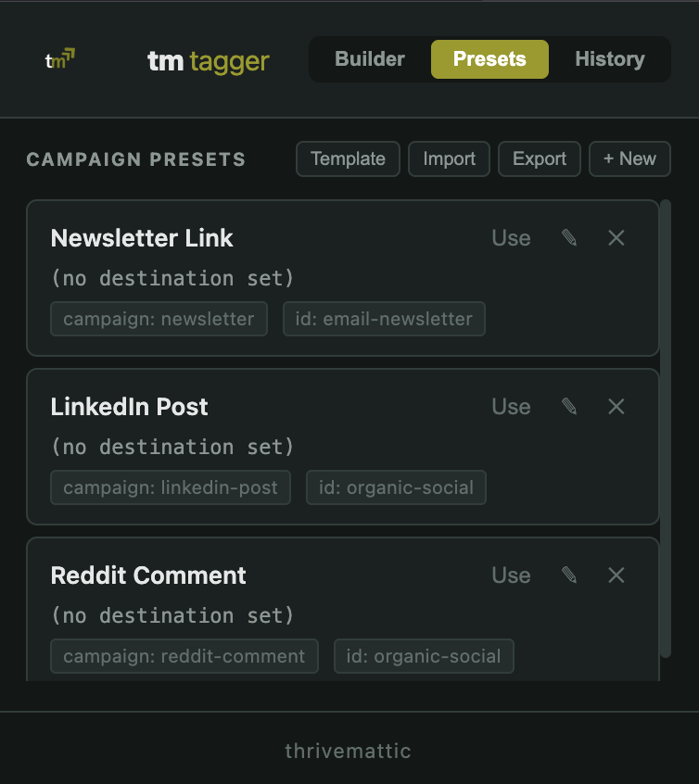Viewport: 699px width, 784px height.
Task: Delete the Newsletter Link preset with X icon
Action: coord(616,237)
